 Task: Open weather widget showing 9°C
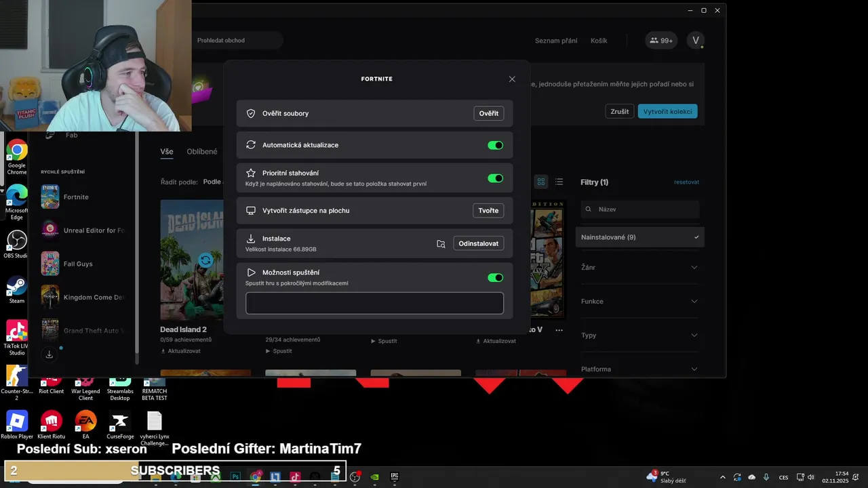pyautogui.click(x=666, y=476)
